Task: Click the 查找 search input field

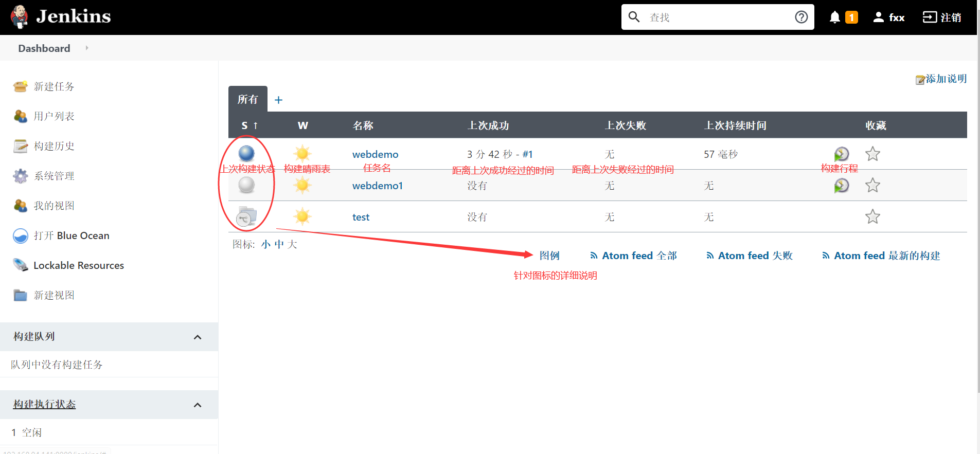Action: coord(718,17)
